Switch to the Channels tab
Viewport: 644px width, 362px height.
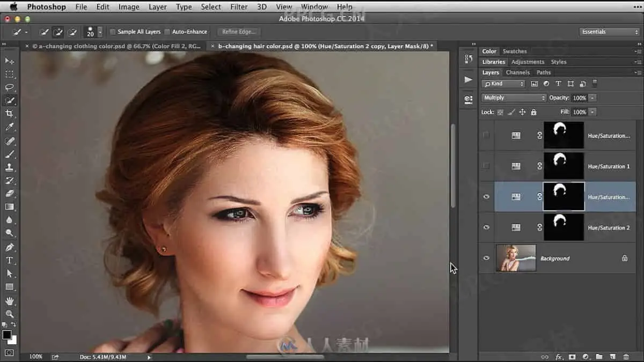point(517,72)
